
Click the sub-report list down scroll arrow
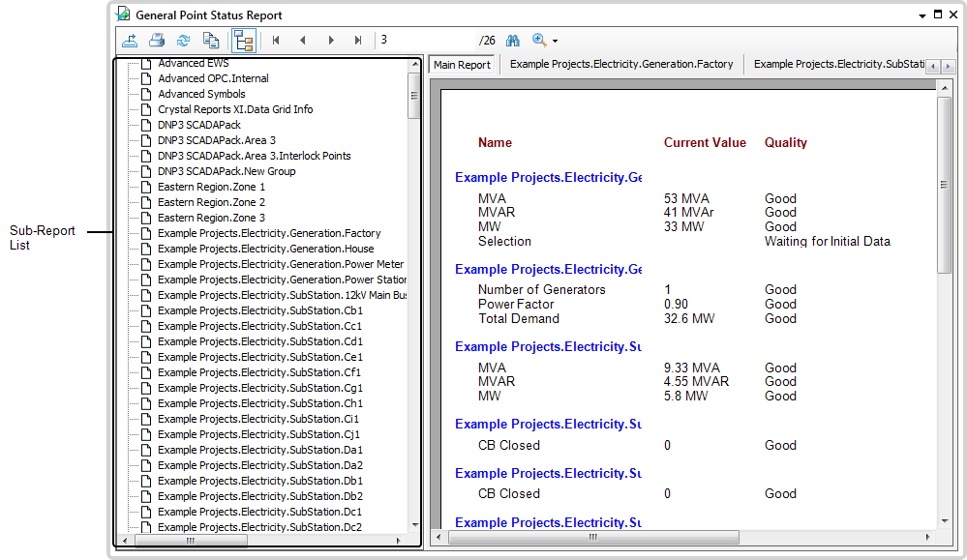coord(414,525)
